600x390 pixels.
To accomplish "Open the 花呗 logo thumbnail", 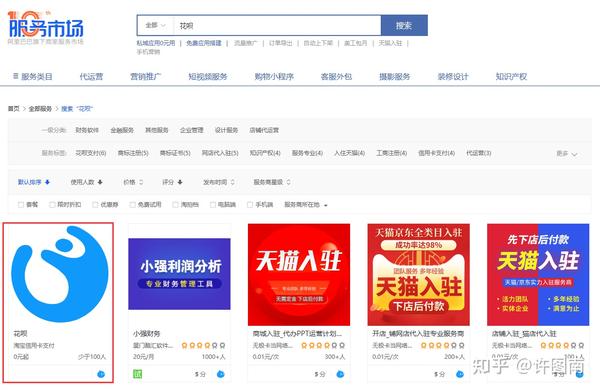I will [x=59, y=274].
